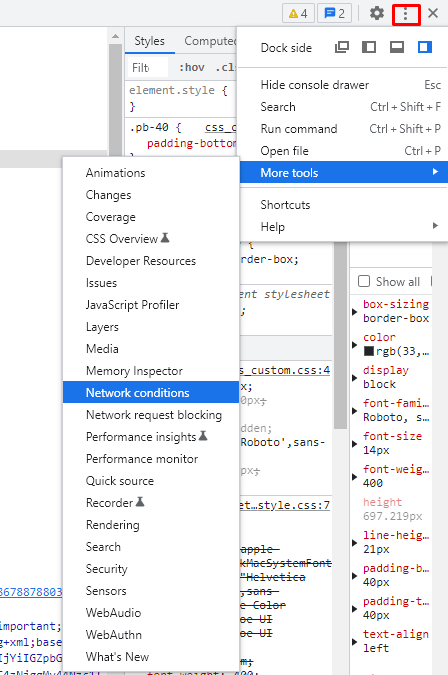Screen dimensions: 448x675
Task: Expand the font-weight computed property
Action: pos(355,477)
